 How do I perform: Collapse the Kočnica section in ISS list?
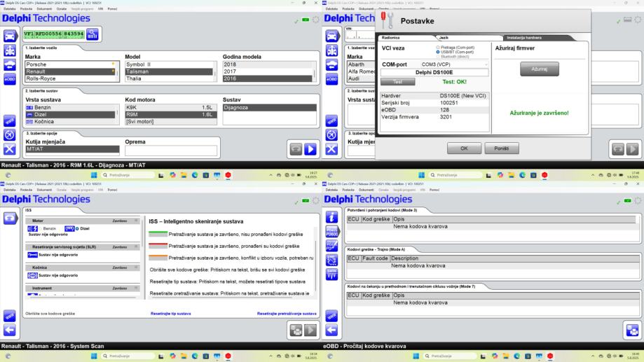pyautogui.click(x=137, y=267)
